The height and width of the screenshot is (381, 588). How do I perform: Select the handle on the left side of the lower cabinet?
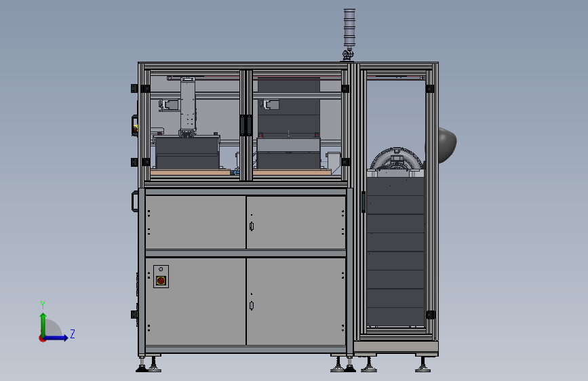[x=135, y=201]
